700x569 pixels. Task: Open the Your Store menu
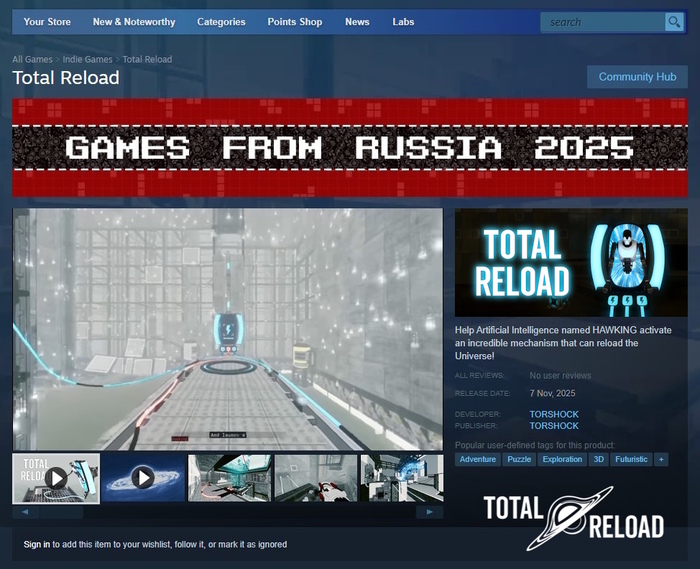click(47, 22)
